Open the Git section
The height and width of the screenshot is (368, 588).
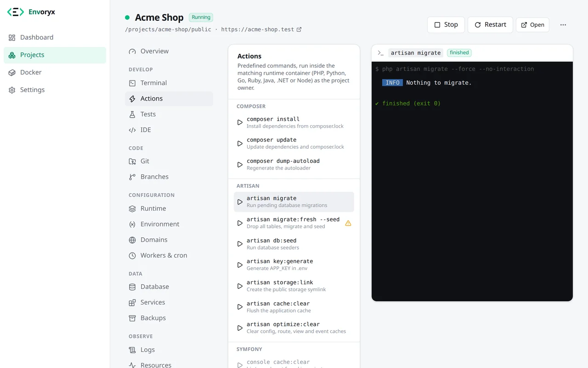pos(169,161)
